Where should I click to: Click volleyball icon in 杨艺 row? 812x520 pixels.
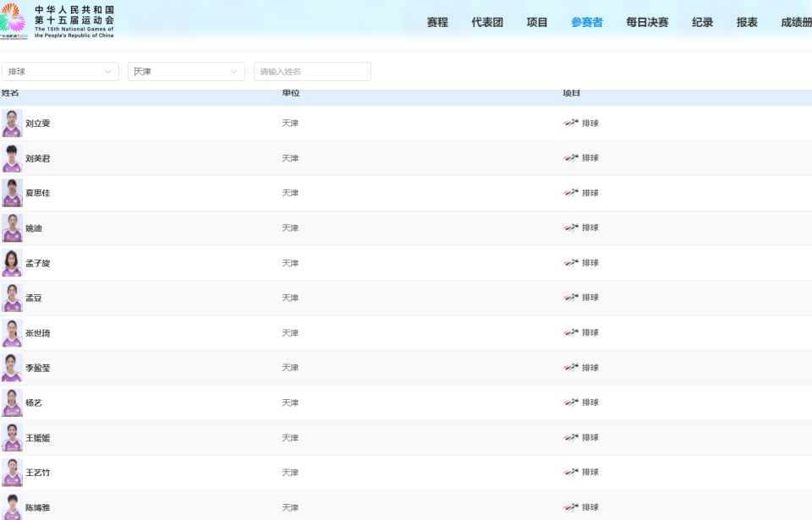click(572, 402)
